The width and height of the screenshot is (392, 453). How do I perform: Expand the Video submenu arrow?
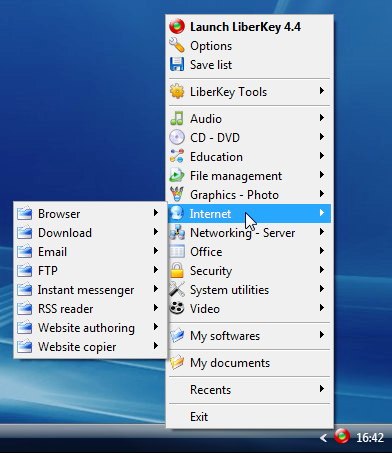point(321,308)
